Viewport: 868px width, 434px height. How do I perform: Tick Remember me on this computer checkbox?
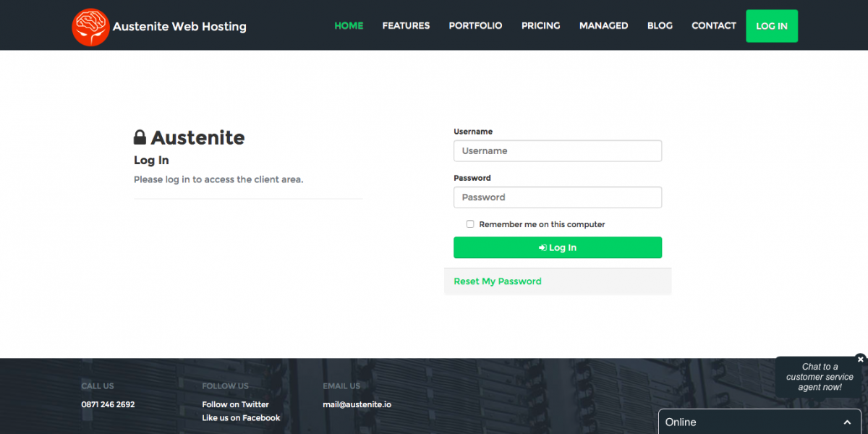[x=470, y=224]
